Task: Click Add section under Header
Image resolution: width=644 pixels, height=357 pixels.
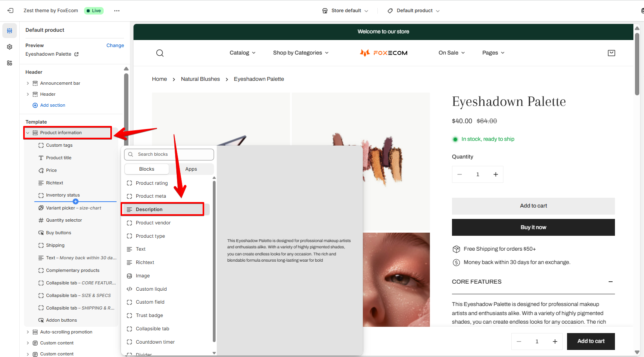Action: point(49,105)
